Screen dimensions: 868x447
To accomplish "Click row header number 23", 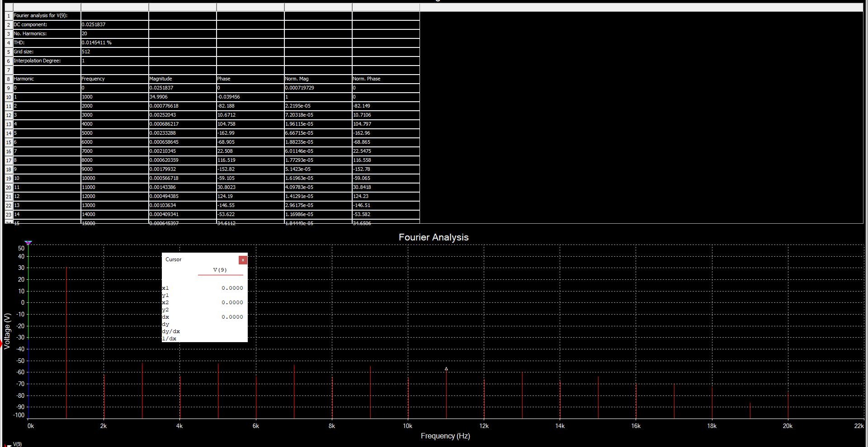I will coord(9,215).
